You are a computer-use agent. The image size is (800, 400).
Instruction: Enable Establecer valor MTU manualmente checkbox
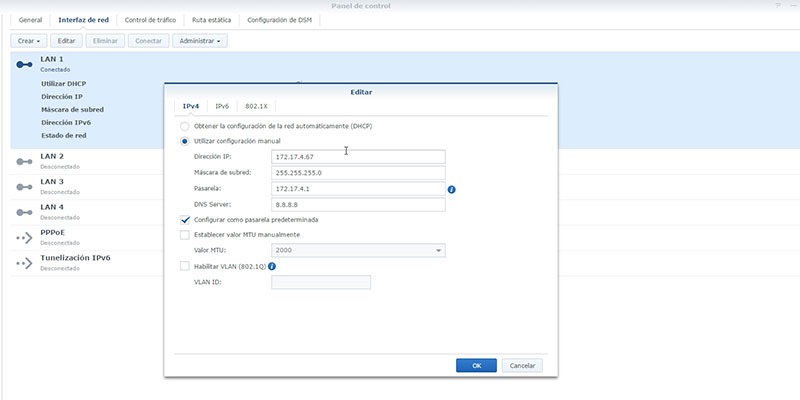tap(185, 235)
